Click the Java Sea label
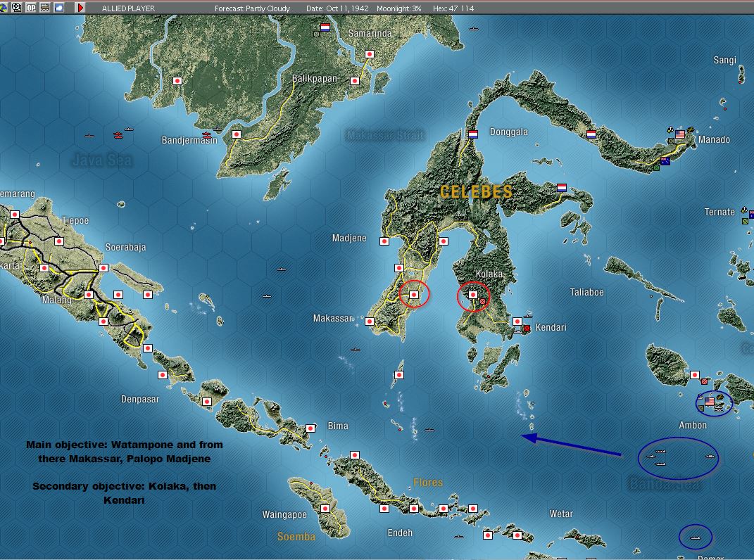Screen dimensions: 754x560 click(102, 160)
